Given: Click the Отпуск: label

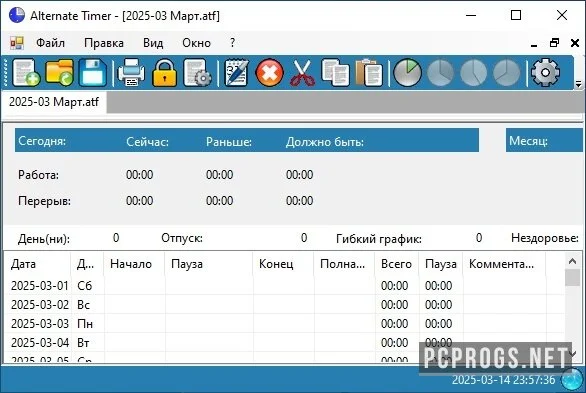Looking at the screenshot, I should pyautogui.click(x=182, y=238).
